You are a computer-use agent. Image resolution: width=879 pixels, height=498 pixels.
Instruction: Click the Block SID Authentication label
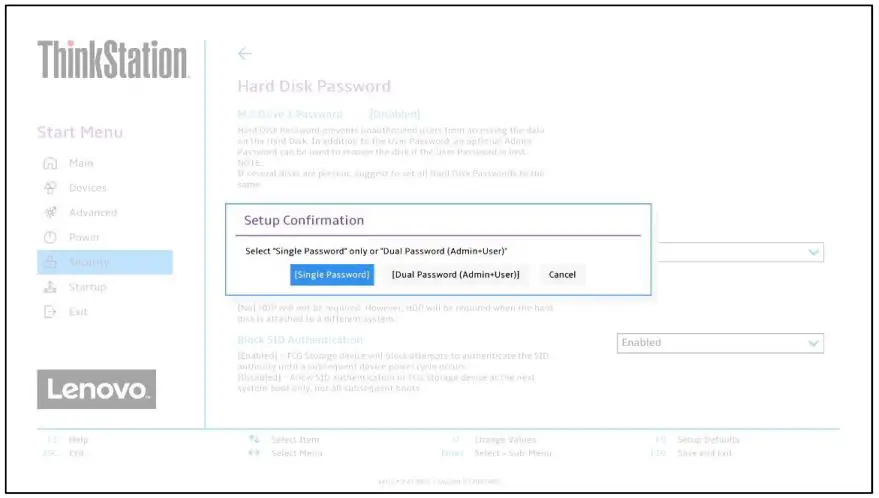(x=300, y=340)
